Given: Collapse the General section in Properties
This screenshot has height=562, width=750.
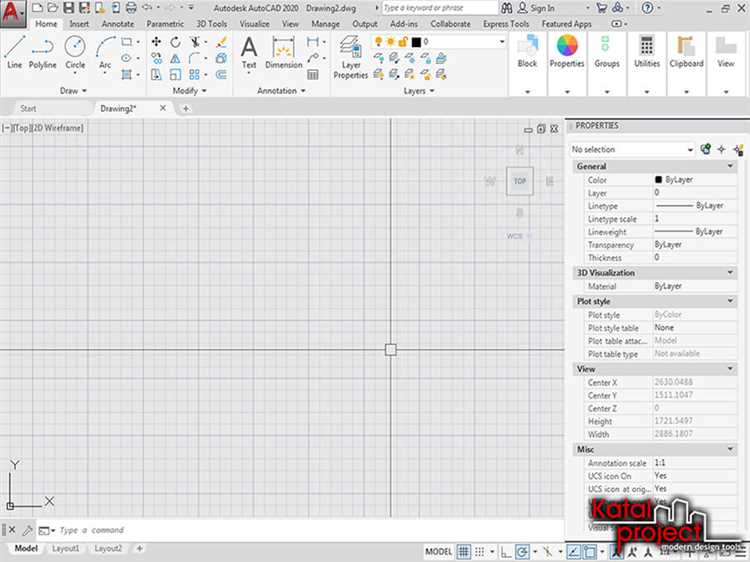Looking at the screenshot, I should (731, 166).
